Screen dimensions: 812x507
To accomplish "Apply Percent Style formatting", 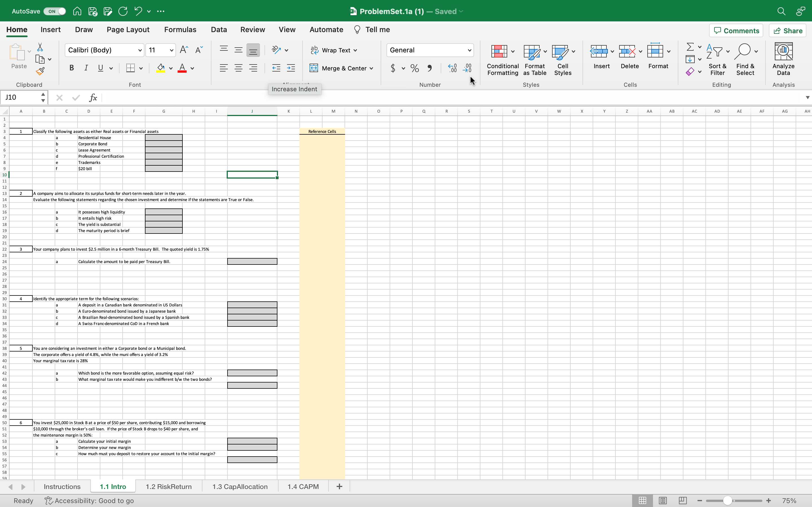I will pyautogui.click(x=414, y=68).
